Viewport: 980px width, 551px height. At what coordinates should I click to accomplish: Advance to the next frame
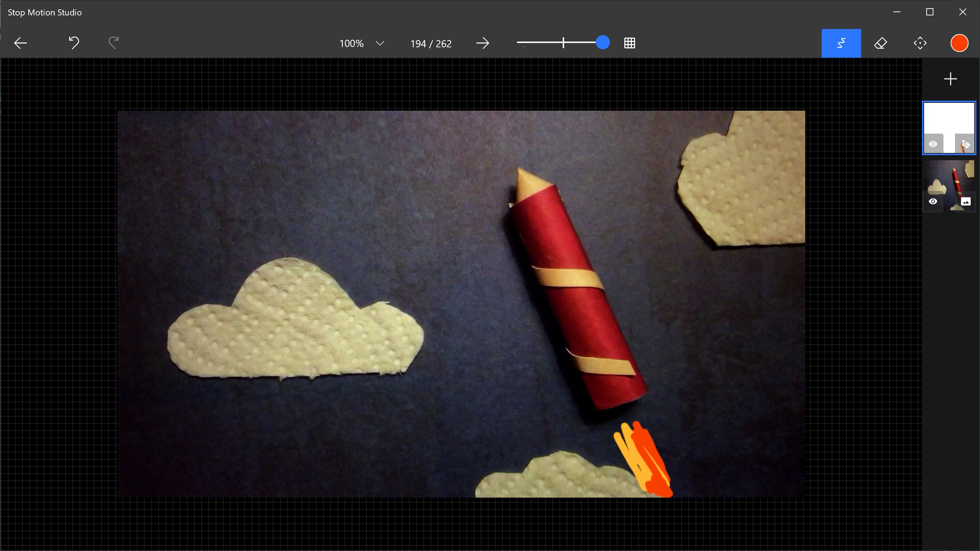tap(482, 43)
